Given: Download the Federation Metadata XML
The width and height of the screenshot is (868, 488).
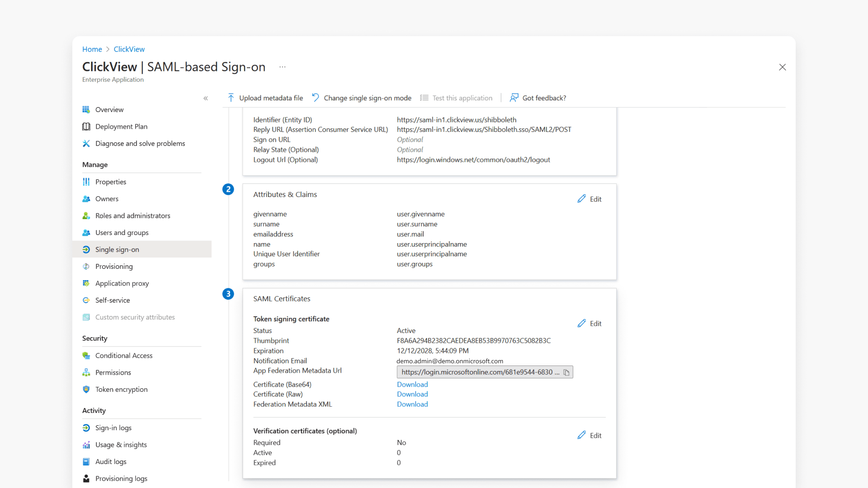Looking at the screenshot, I should [412, 404].
